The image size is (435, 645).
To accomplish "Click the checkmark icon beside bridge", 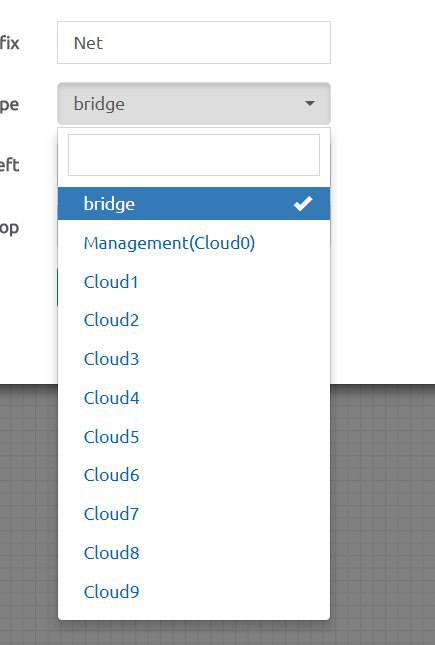I will click(x=303, y=204).
